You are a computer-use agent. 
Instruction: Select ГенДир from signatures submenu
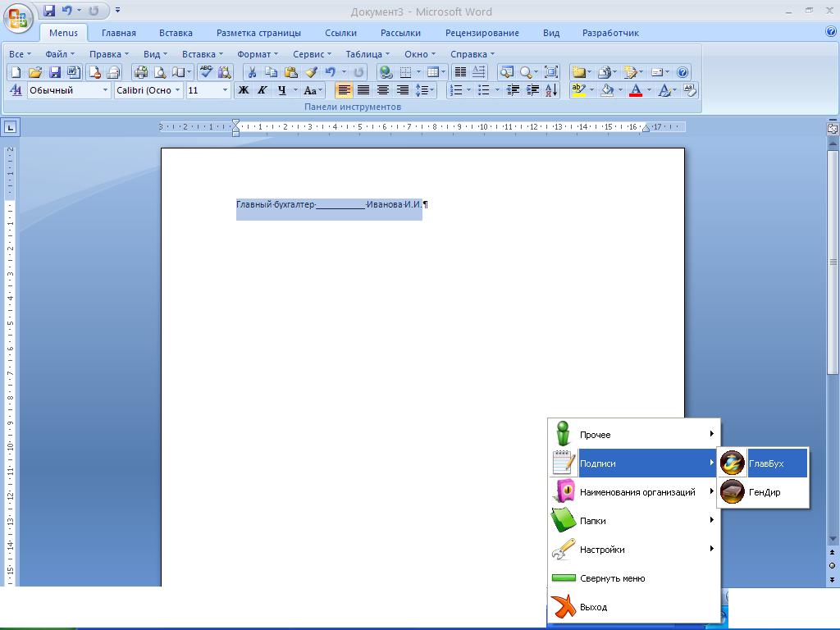[764, 492]
